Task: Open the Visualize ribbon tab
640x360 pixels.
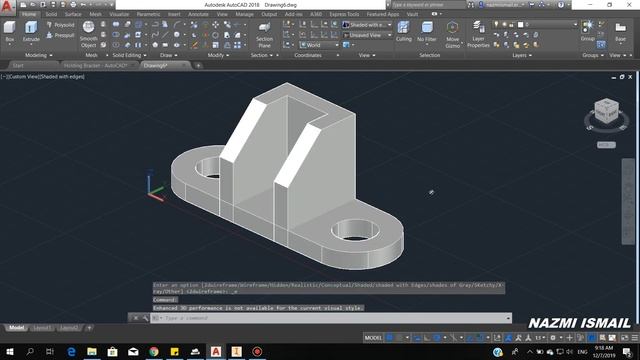Action: (x=119, y=14)
